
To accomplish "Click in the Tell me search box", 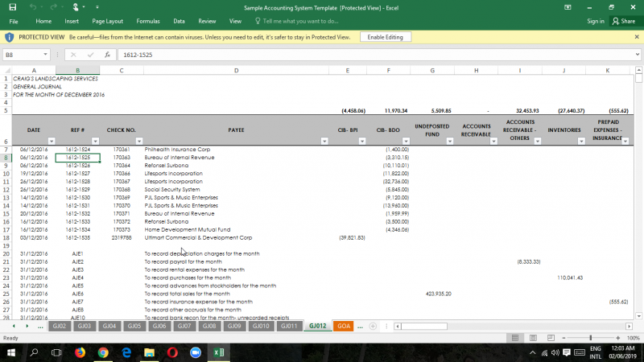I will tap(299, 21).
